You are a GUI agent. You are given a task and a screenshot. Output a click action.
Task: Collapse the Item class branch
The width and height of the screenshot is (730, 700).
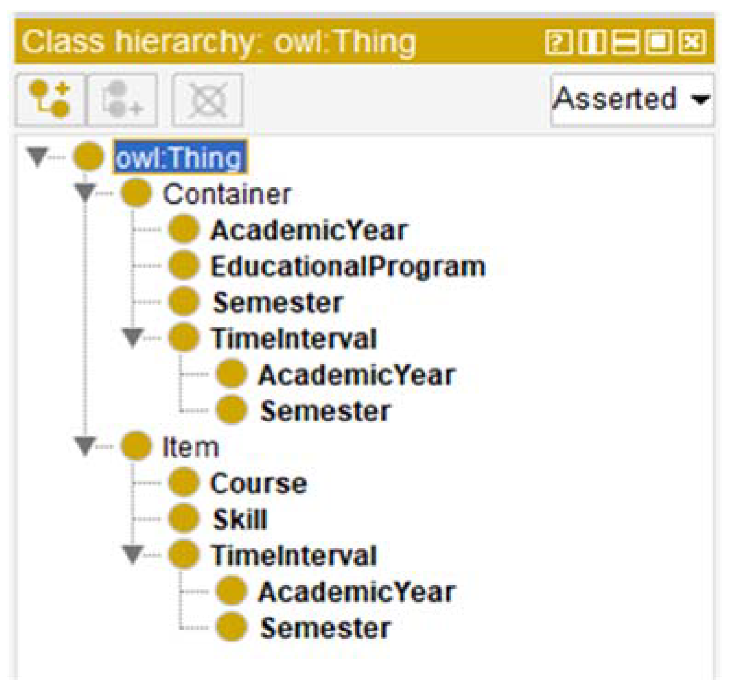tap(85, 446)
